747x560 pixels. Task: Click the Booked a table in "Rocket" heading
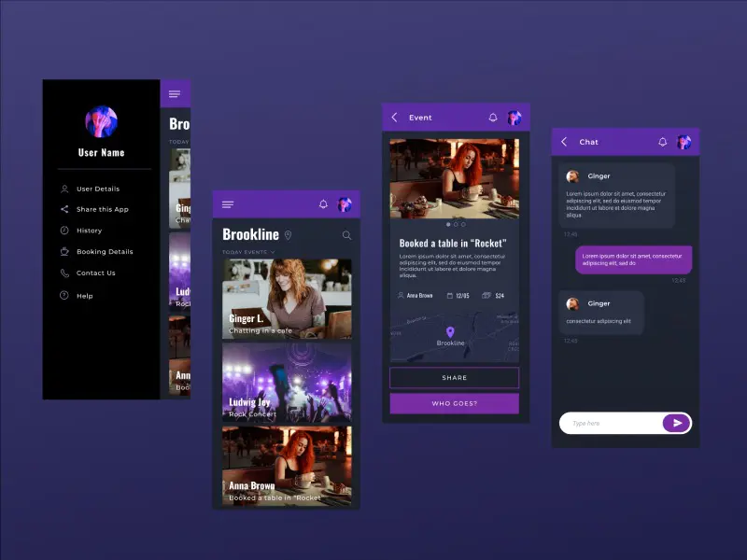453,244
